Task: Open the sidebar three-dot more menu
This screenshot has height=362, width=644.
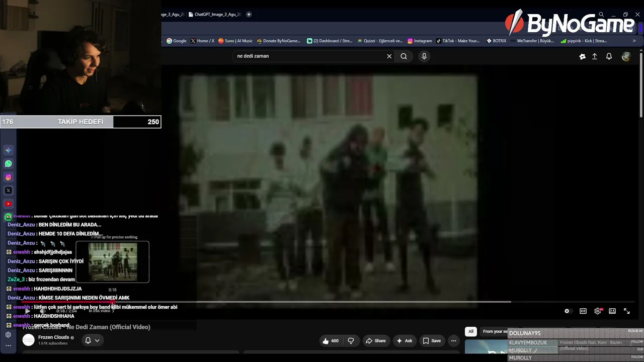Action: coord(8,346)
